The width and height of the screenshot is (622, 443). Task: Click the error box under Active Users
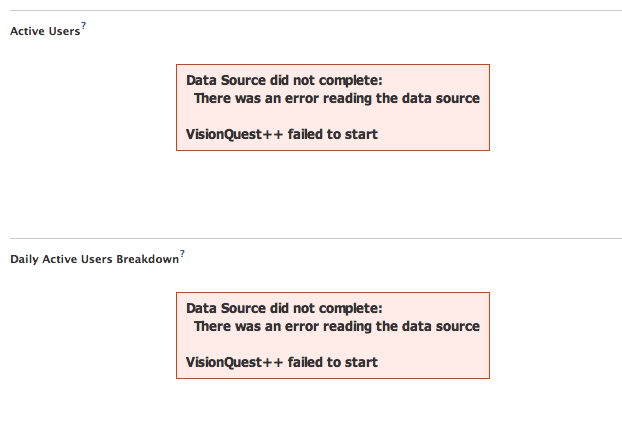point(332,108)
